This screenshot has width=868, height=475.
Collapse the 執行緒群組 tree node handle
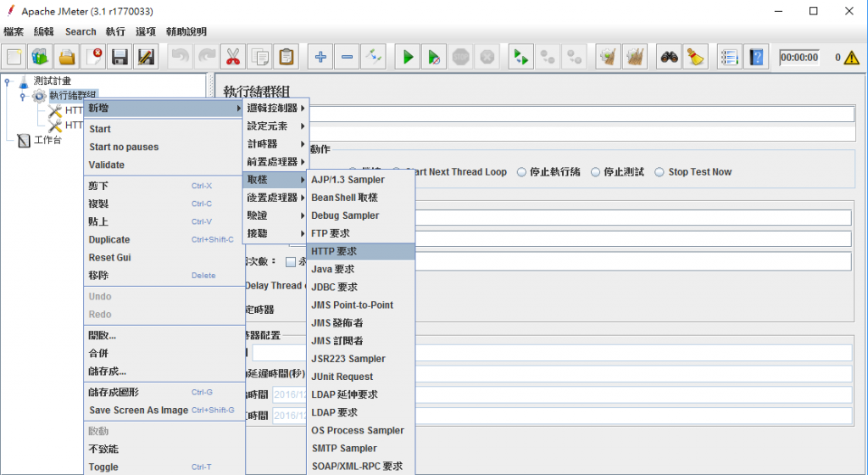coord(23,97)
